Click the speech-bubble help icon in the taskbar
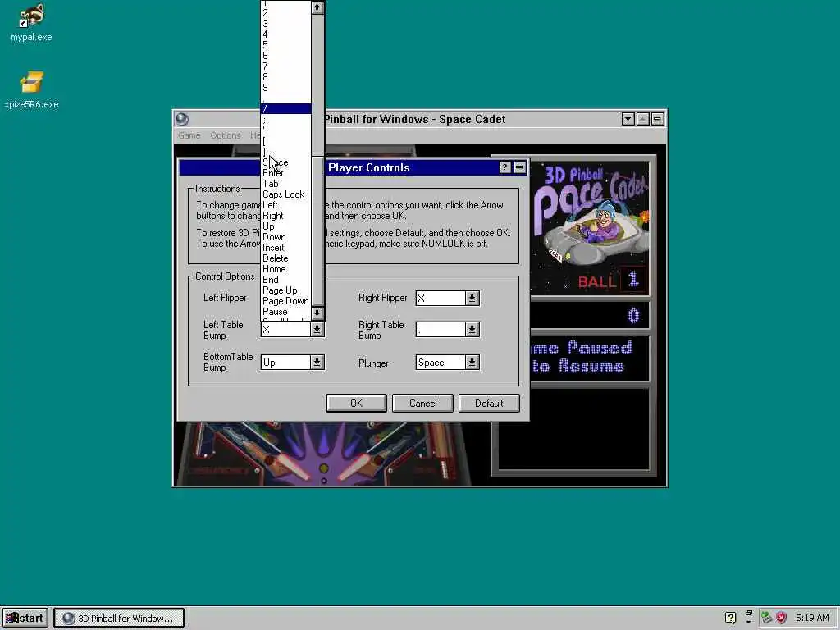This screenshot has width=840, height=630. (x=730, y=618)
